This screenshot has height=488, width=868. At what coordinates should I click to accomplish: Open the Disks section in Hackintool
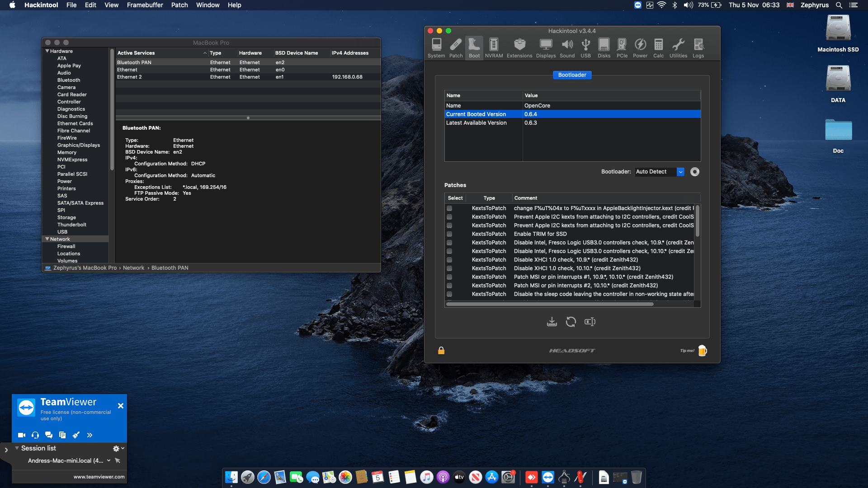(604, 48)
